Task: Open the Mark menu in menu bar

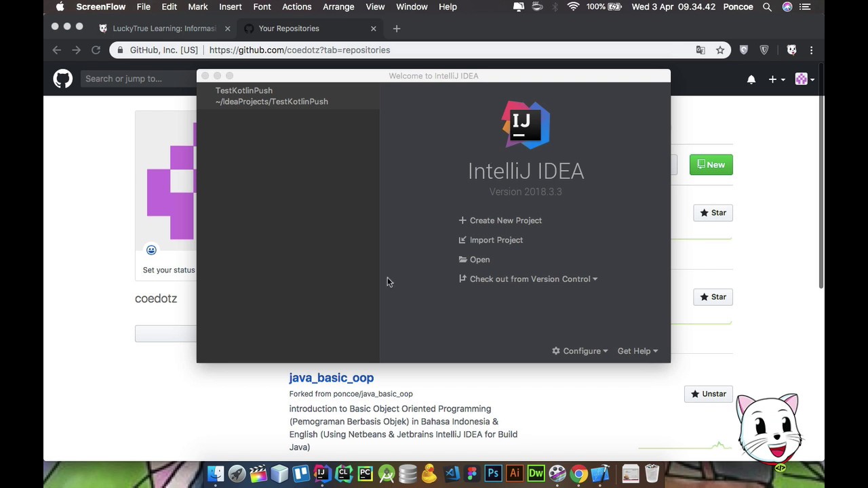Action: [198, 7]
